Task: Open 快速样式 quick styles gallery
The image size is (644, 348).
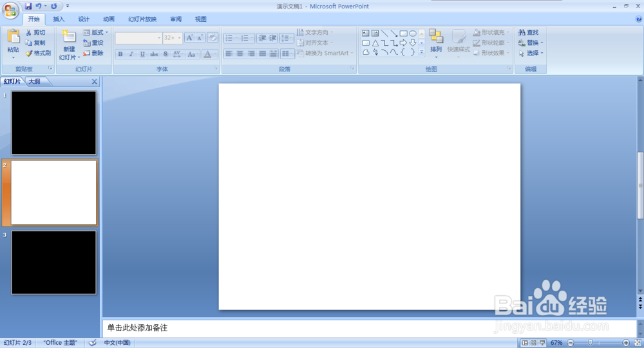Action: [x=459, y=43]
